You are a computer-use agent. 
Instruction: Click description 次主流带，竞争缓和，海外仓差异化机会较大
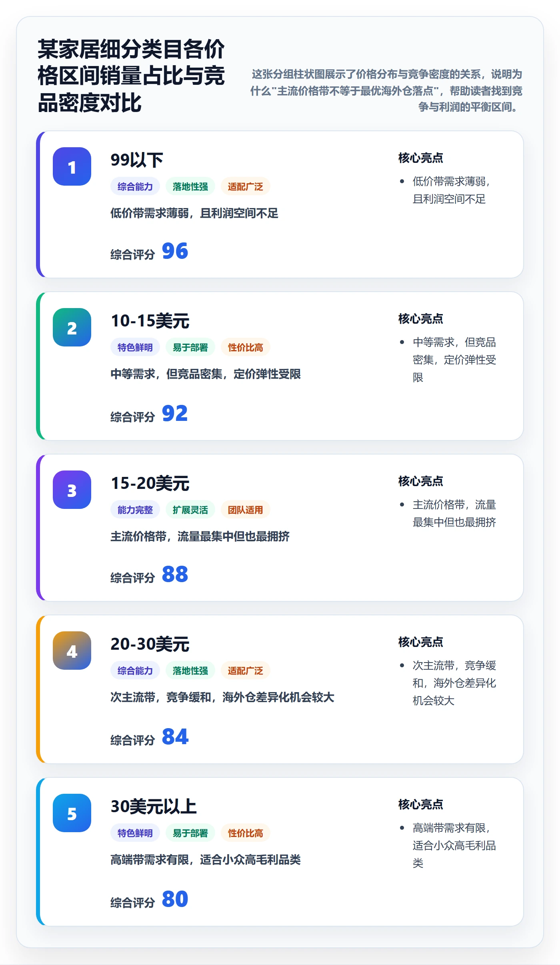coord(222,697)
